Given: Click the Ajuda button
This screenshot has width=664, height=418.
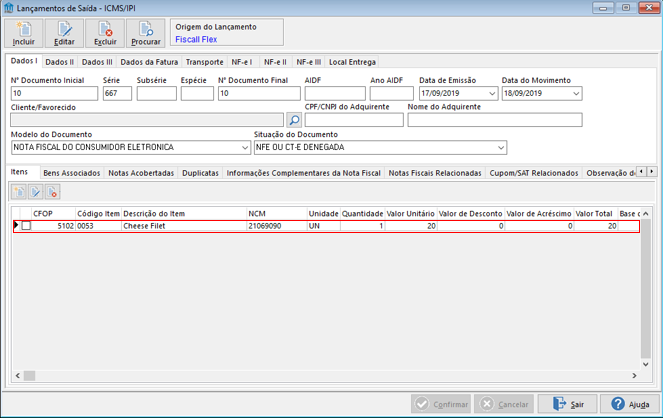Looking at the screenshot, I should tap(630, 404).
